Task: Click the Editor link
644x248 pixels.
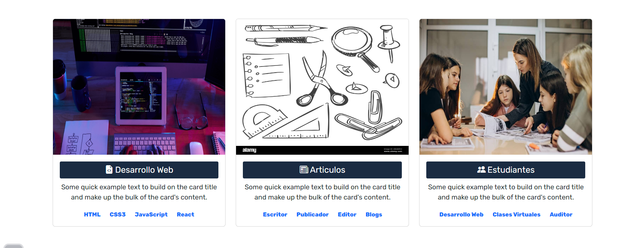Action: (347, 214)
